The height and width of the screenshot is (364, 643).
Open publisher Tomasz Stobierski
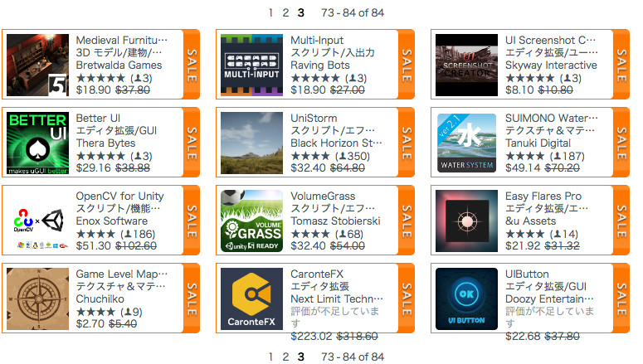click(x=335, y=221)
